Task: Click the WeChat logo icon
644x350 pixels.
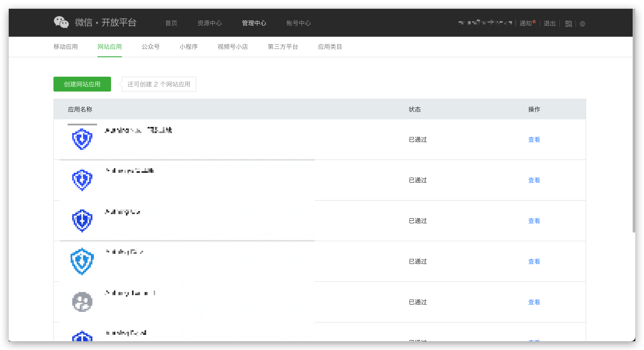Action: pyautogui.click(x=61, y=23)
